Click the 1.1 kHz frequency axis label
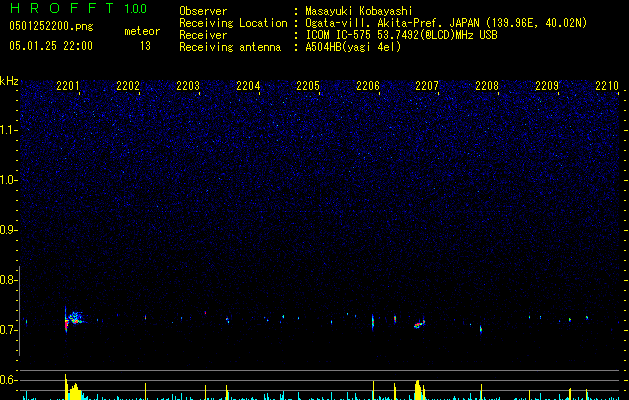The width and height of the screenshot is (629, 400). click(x=9, y=130)
